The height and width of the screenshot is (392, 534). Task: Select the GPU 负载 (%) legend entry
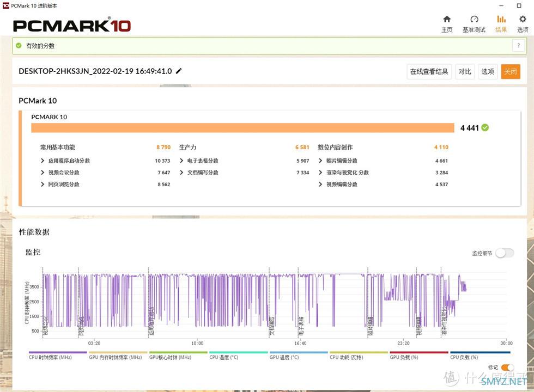(419, 356)
